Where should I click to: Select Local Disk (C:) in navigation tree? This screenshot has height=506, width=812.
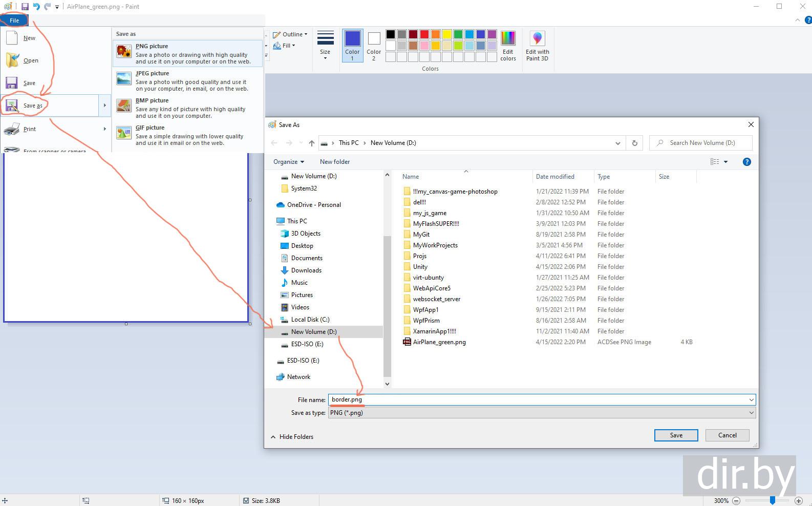point(310,320)
